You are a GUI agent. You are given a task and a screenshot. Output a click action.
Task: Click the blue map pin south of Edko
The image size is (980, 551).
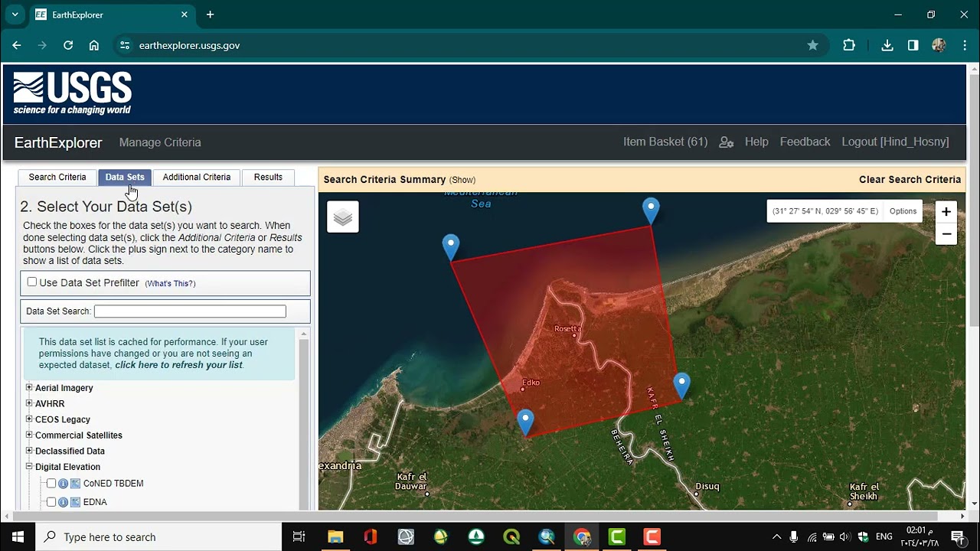[x=525, y=422]
